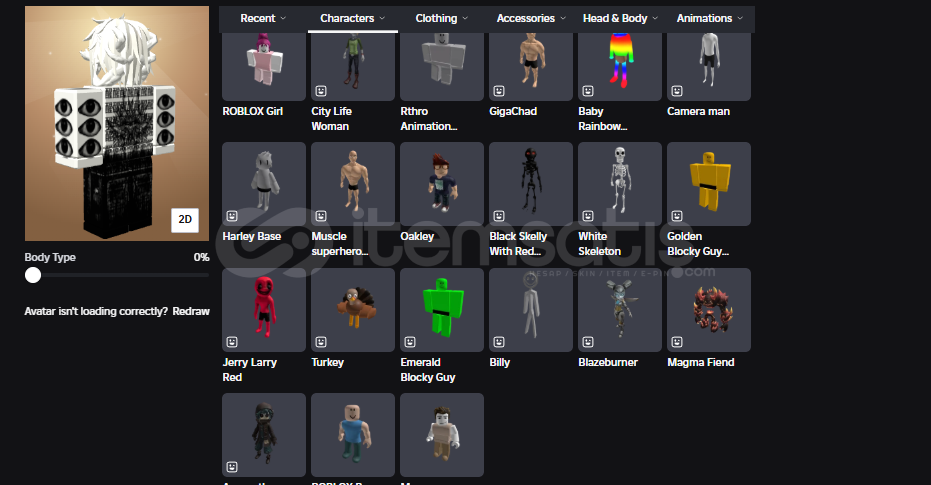Select the Rthro Animation character
Screen dimensions: 931x485
coord(442,66)
